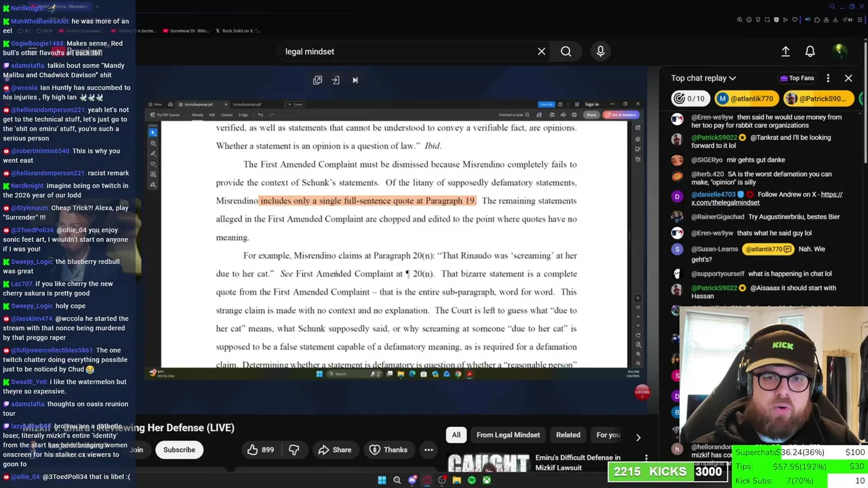Clear the 'legal mindset' search text
The image size is (868, 488).
point(541,52)
